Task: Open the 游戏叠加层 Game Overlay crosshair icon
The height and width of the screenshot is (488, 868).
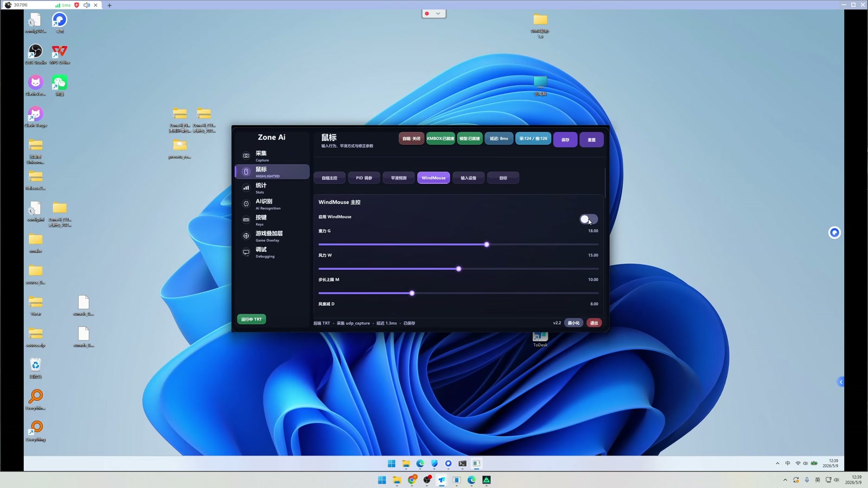Action: (x=246, y=236)
